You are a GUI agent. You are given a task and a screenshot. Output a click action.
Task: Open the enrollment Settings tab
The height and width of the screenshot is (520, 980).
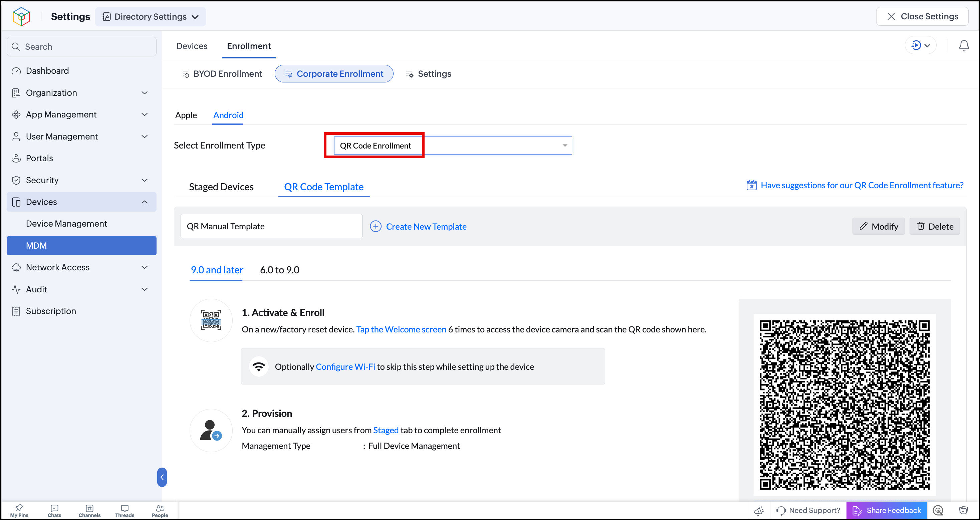[428, 74]
